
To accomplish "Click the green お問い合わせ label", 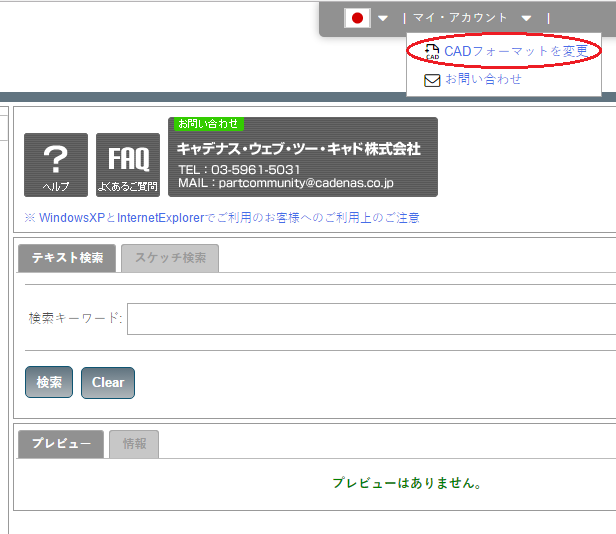I will [x=208, y=124].
